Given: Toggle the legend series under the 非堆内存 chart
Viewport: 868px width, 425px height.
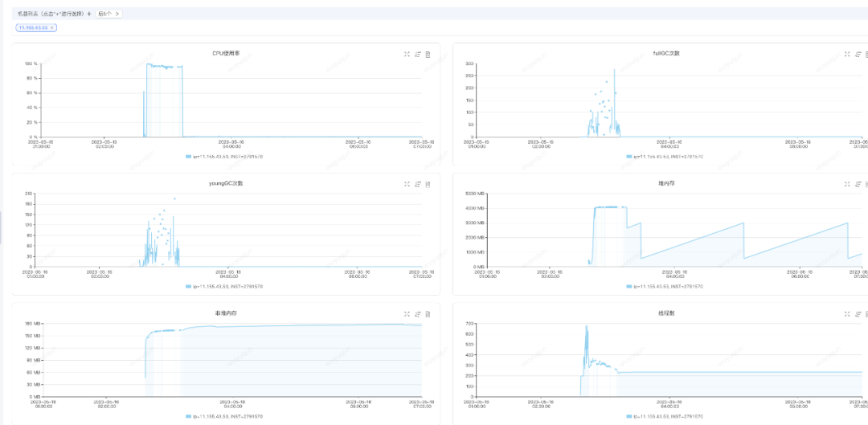Looking at the screenshot, I should [x=224, y=416].
